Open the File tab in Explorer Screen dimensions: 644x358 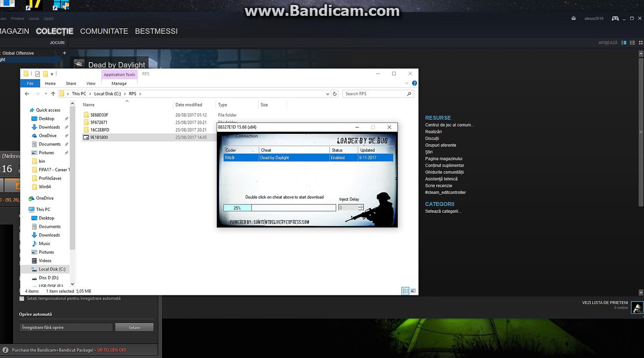(30, 84)
